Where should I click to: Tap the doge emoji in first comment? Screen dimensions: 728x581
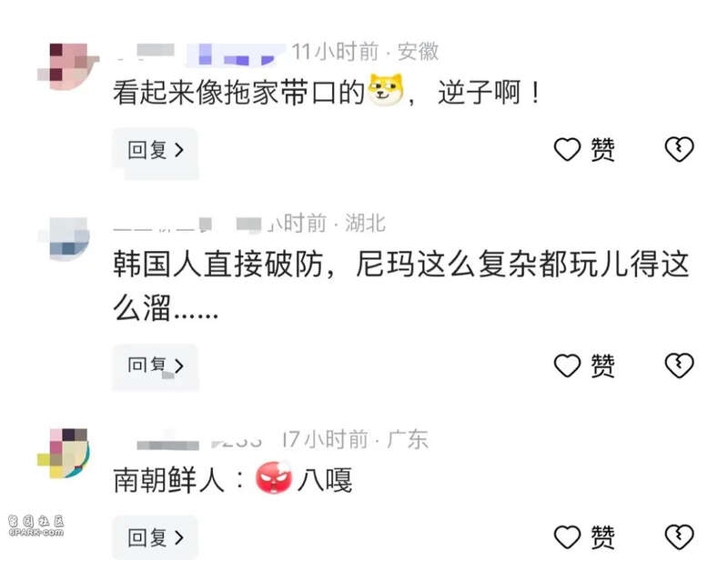click(x=385, y=90)
